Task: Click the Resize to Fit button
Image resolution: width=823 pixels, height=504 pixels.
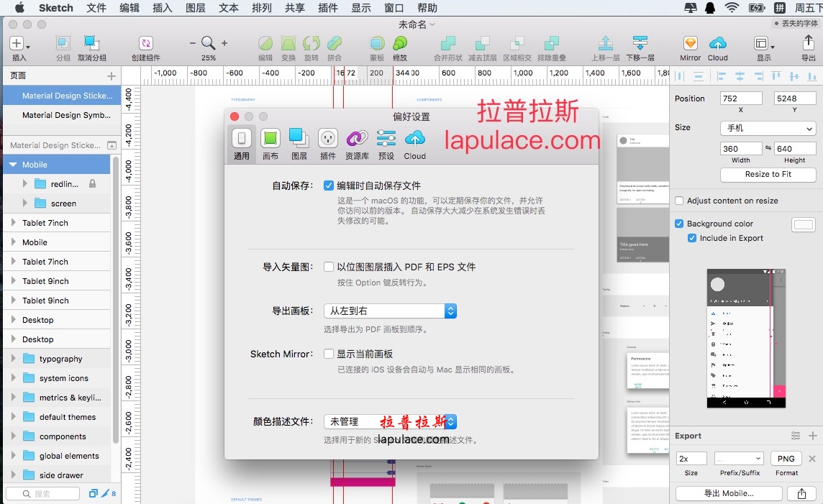Action: pos(768,174)
